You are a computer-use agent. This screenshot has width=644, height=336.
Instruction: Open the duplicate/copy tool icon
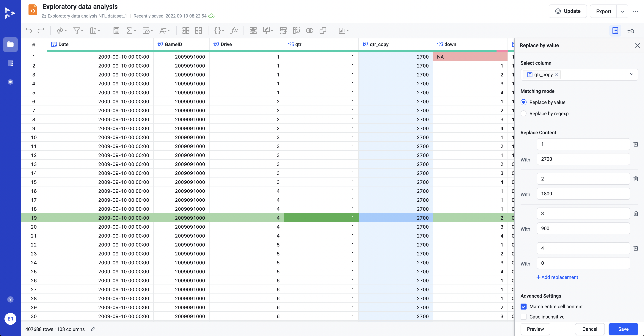[323, 31]
